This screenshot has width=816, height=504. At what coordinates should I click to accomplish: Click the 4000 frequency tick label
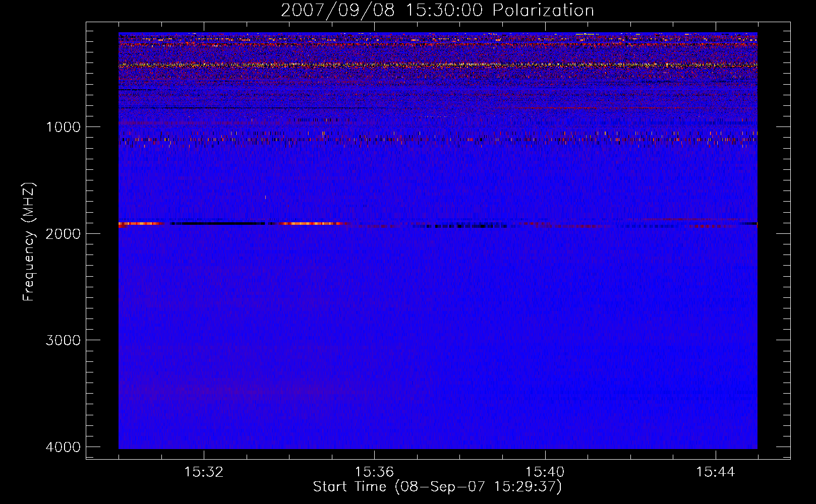tap(64, 447)
